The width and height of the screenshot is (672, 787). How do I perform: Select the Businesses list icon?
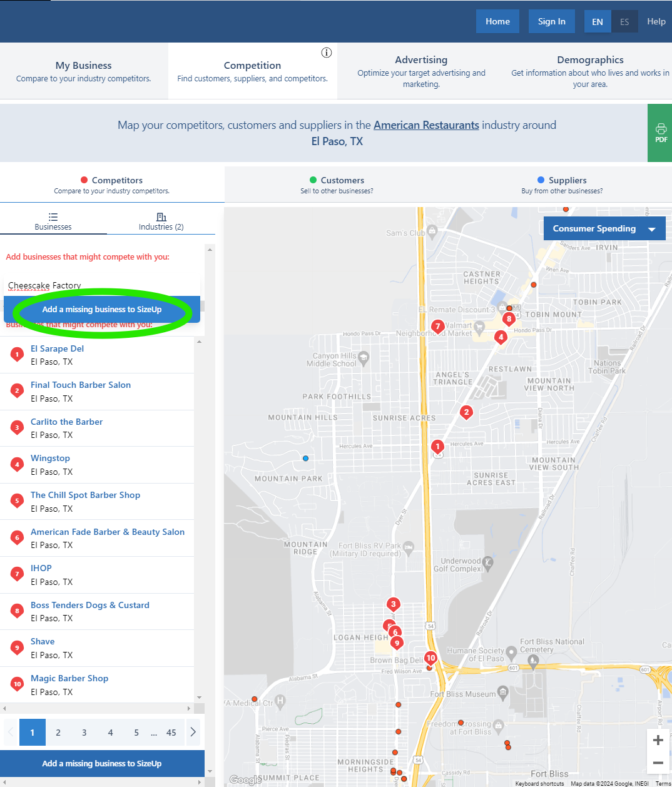click(53, 217)
